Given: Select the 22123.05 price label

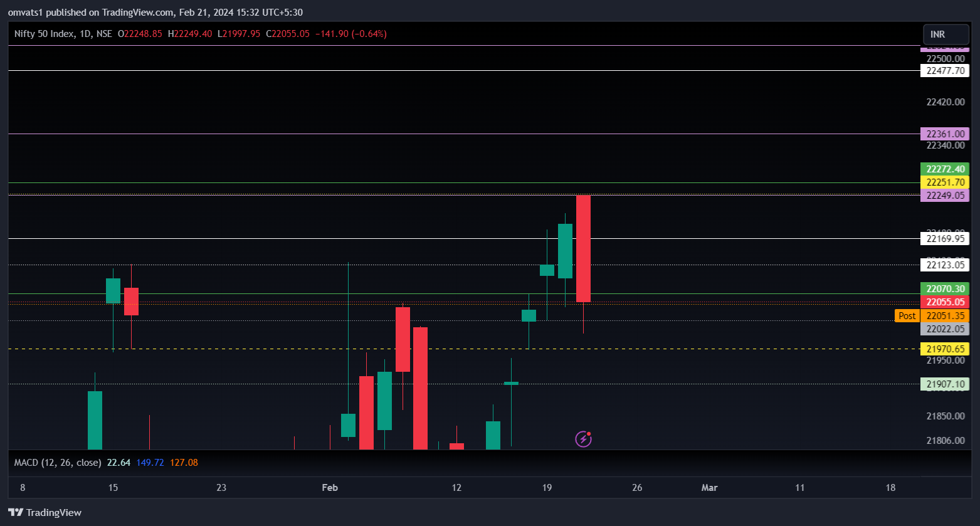Looking at the screenshot, I should 945,265.
